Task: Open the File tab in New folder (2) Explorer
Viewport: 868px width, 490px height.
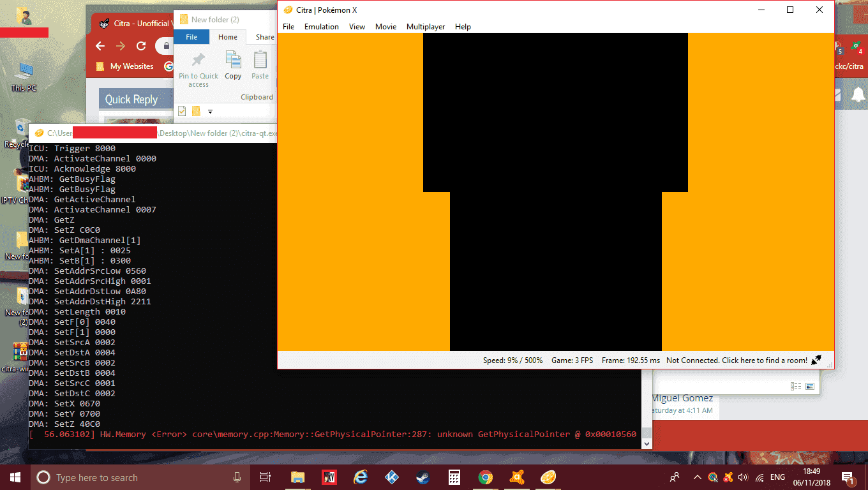Action: tap(191, 37)
